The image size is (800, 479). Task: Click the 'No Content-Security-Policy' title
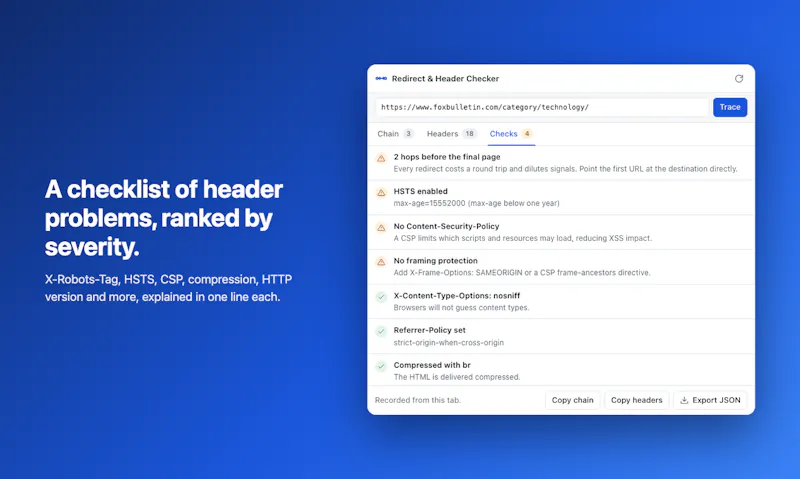tap(446, 226)
